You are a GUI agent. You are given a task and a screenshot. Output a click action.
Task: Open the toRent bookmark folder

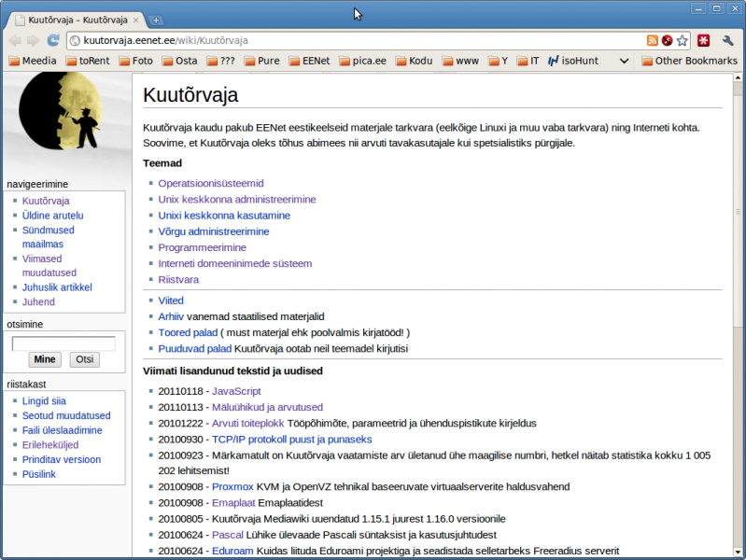pos(88,61)
